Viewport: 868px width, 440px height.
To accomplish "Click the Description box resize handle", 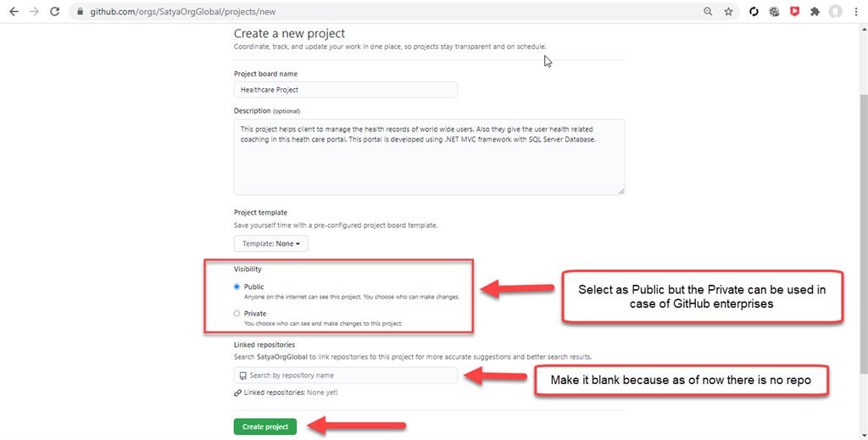I will (x=621, y=191).
